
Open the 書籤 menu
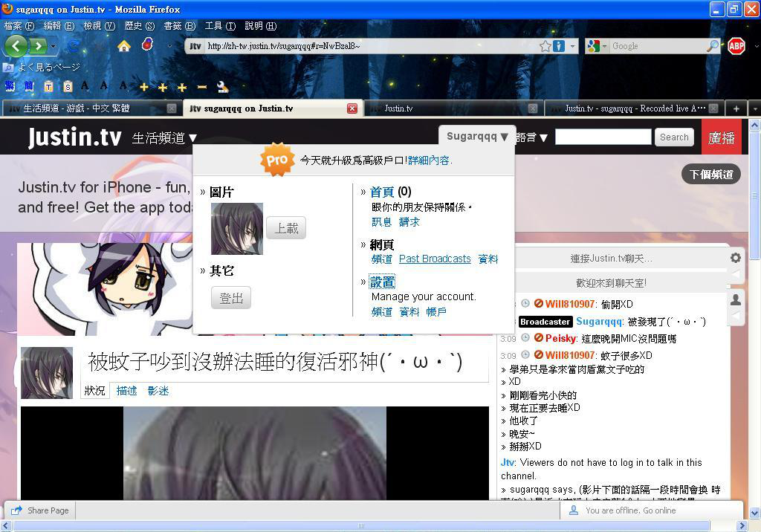coord(180,26)
